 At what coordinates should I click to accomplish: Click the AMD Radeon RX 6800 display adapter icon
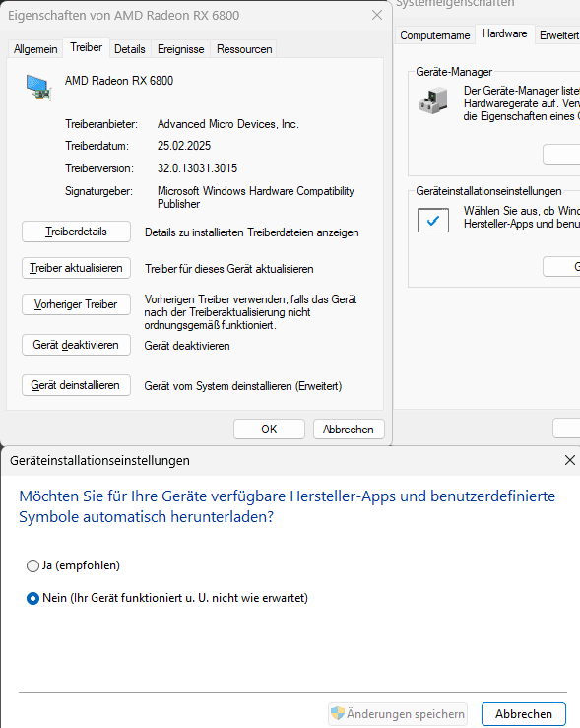[38, 88]
